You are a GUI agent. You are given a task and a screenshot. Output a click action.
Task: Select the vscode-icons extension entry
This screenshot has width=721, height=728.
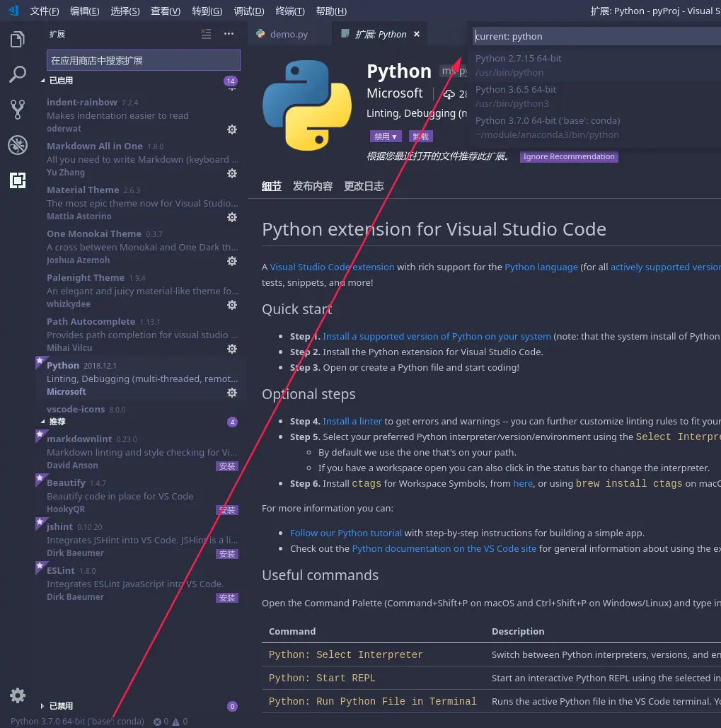pyautogui.click(x=139, y=409)
